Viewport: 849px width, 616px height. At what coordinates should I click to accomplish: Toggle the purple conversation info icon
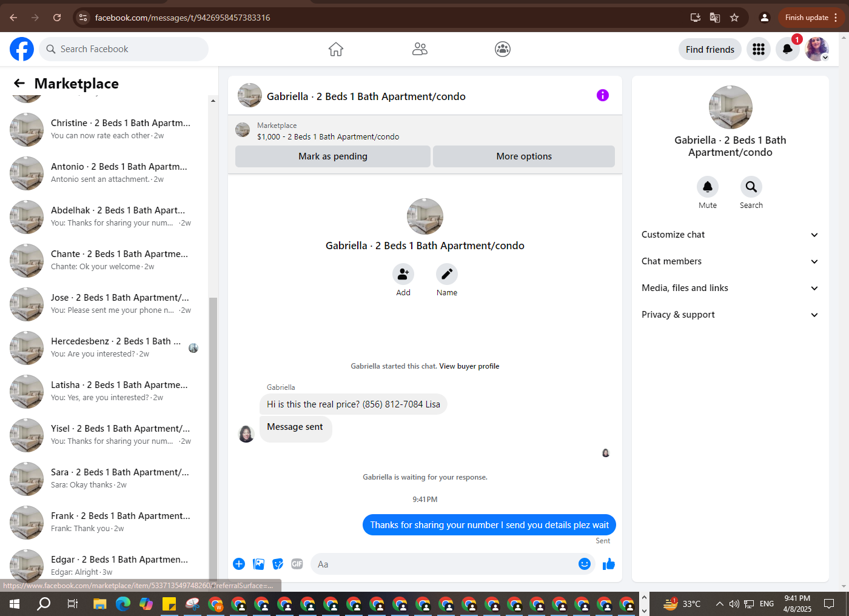pyautogui.click(x=603, y=95)
